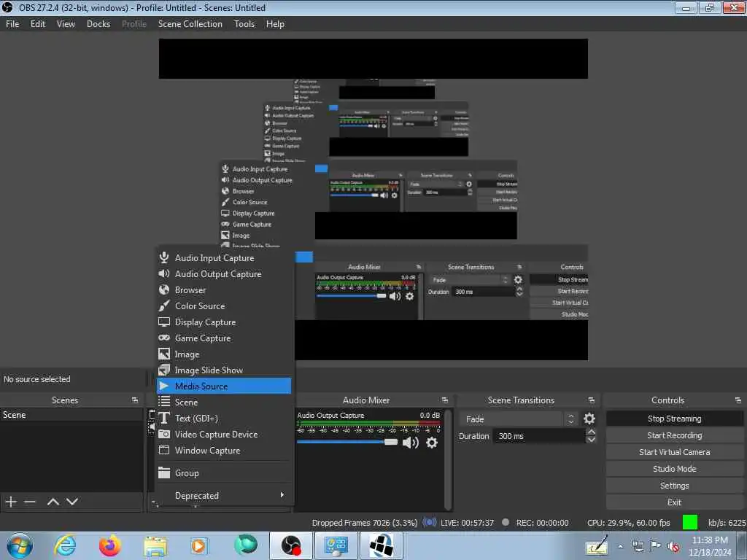Select Window Capture from menu

pyautogui.click(x=224, y=451)
